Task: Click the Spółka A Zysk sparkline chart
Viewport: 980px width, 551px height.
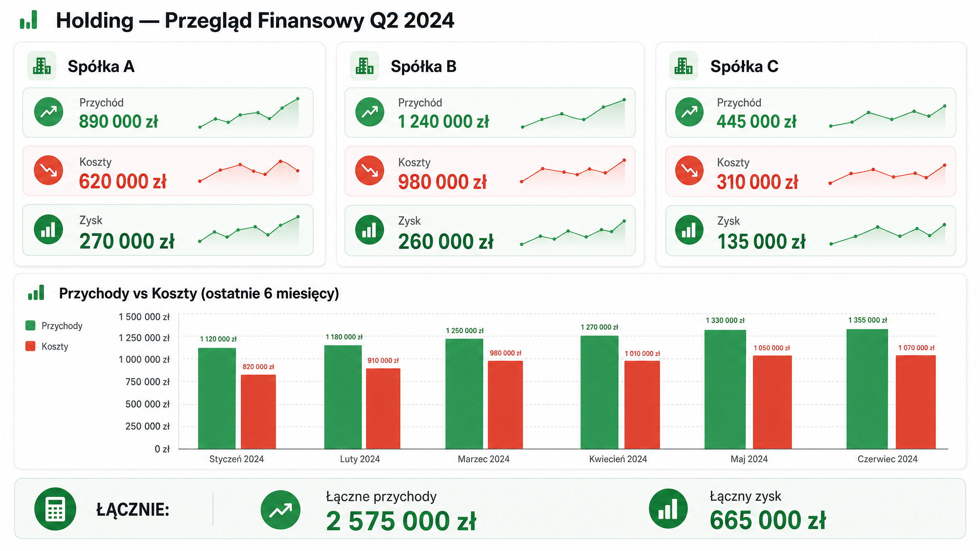Action: pyautogui.click(x=249, y=229)
